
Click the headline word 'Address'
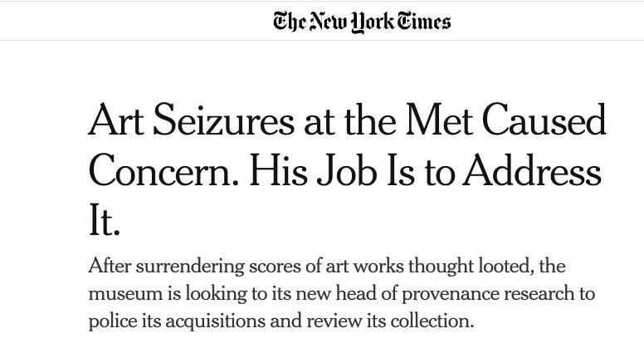[532, 170]
